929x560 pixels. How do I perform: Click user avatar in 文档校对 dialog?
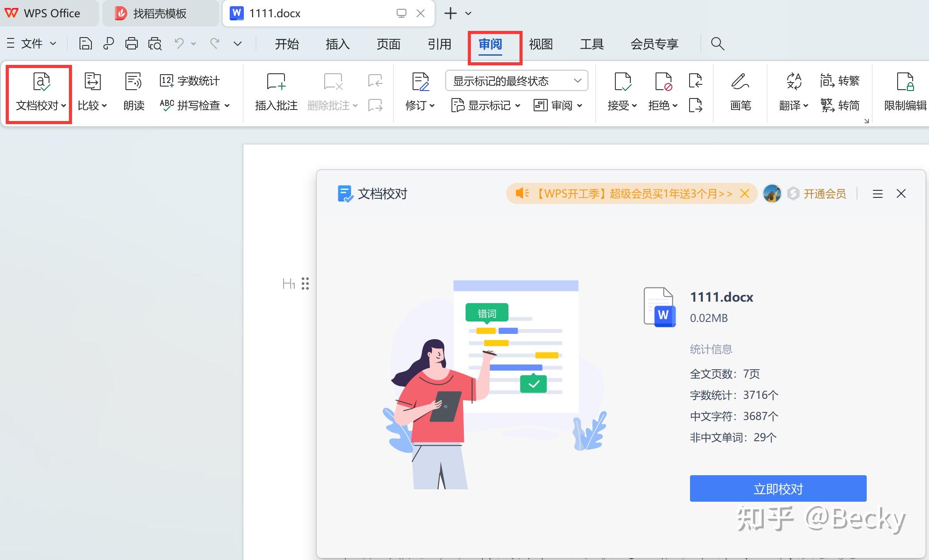click(772, 193)
